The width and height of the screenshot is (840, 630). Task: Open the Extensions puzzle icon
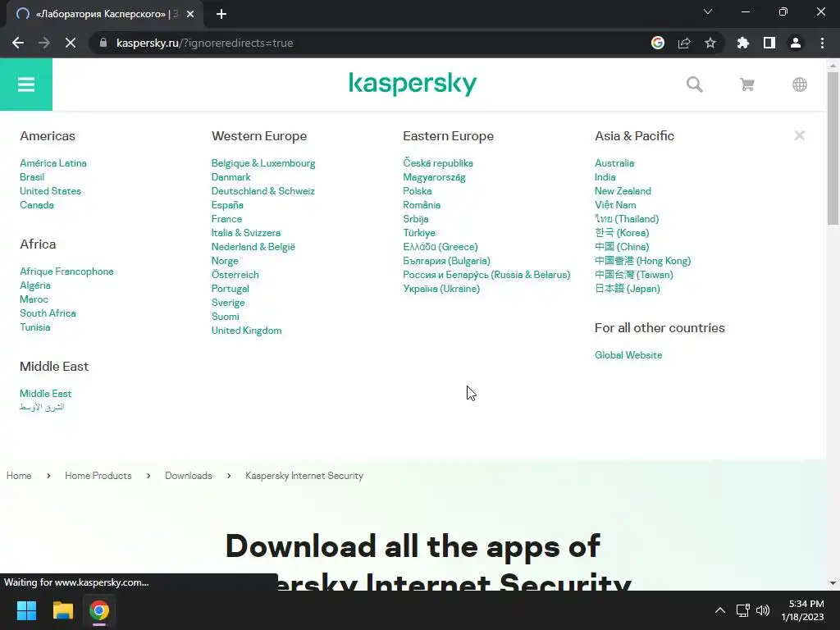pos(742,43)
